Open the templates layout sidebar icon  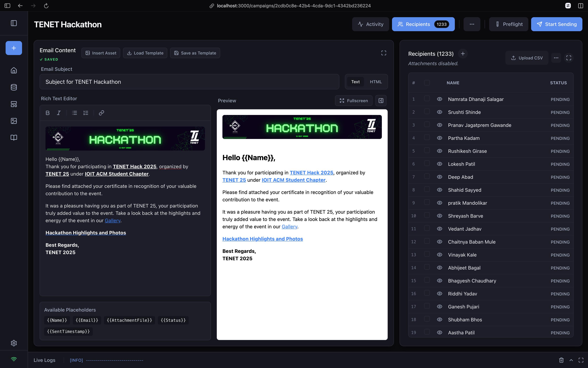[x=14, y=104]
